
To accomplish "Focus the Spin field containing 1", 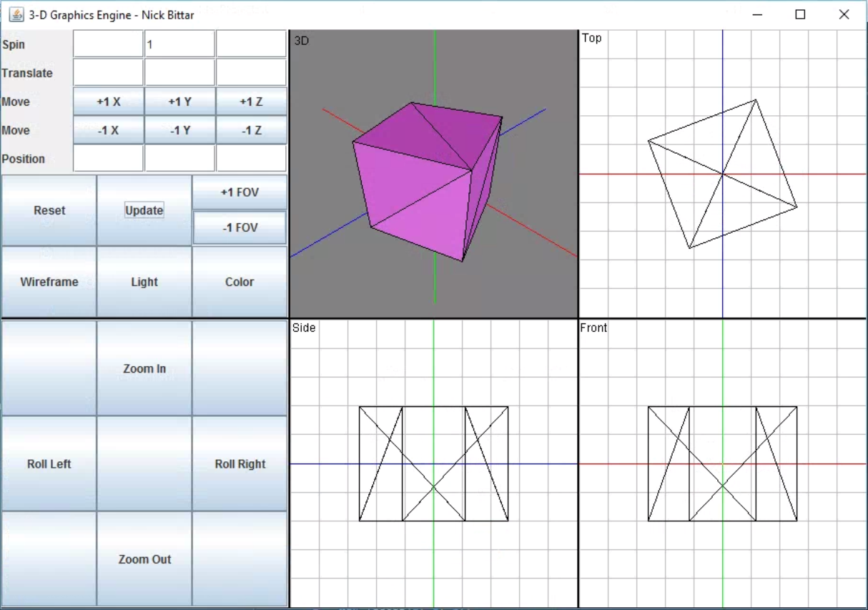I will click(x=179, y=44).
